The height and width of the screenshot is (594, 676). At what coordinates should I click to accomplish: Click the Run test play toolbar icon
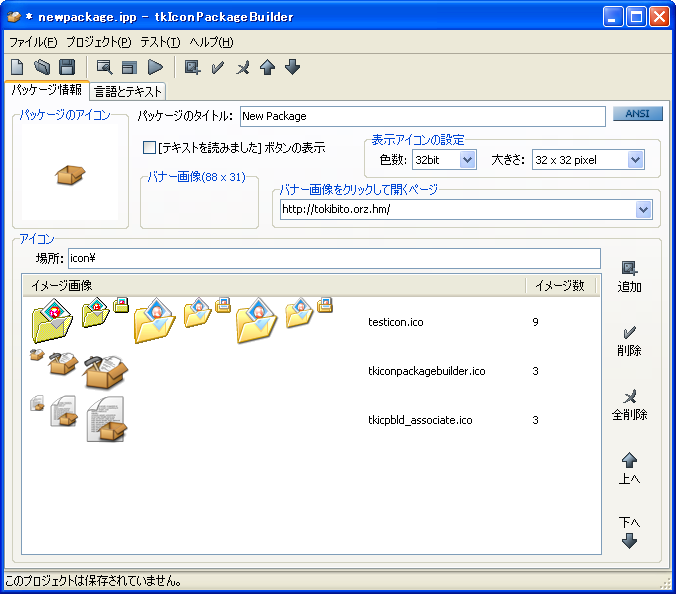[155, 67]
